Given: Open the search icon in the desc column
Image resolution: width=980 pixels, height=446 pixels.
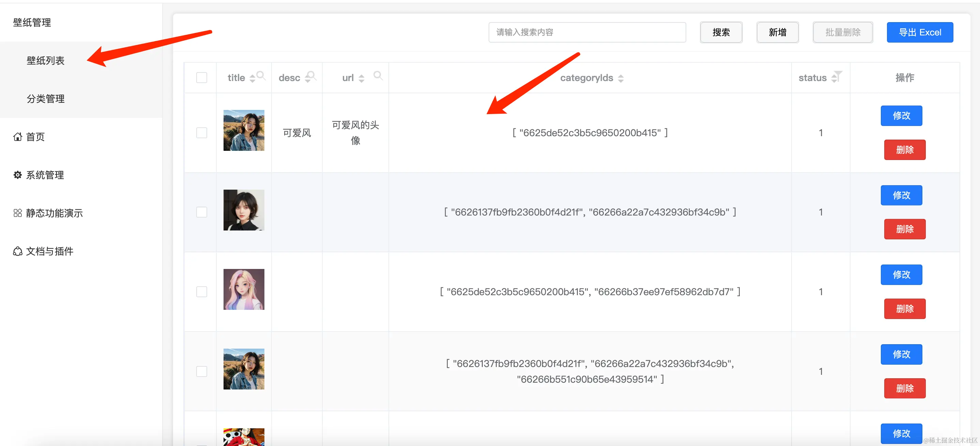Looking at the screenshot, I should coord(310,75).
